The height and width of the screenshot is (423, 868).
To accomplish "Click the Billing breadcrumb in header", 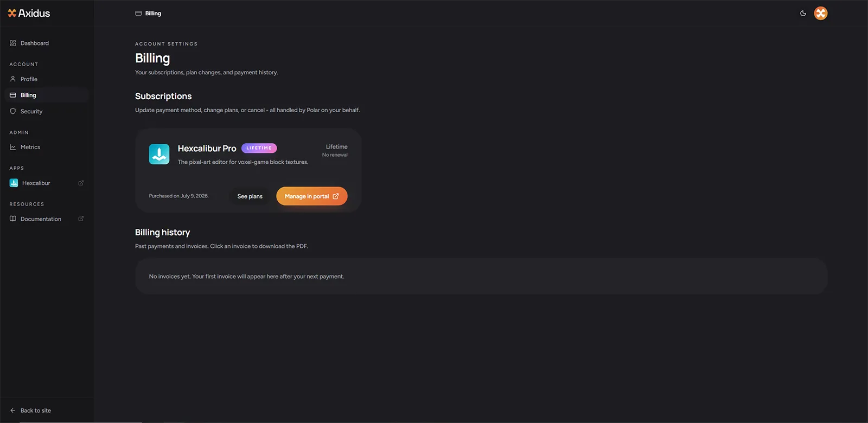I will (x=153, y=14).
